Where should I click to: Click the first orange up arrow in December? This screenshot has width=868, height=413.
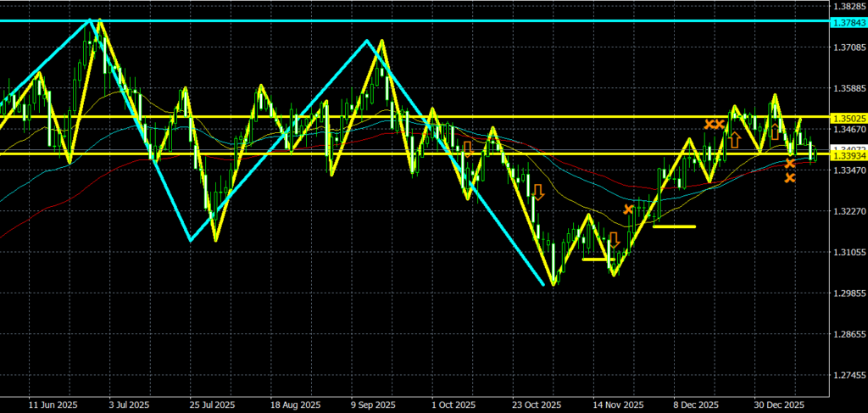pyautogui.click(x=735, y=139)
